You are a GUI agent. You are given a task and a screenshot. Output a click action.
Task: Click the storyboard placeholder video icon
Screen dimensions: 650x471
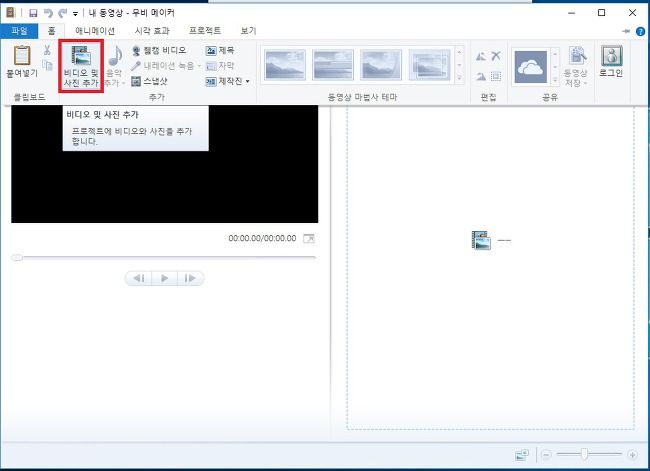pyautogui.click(x=481, y=240)
